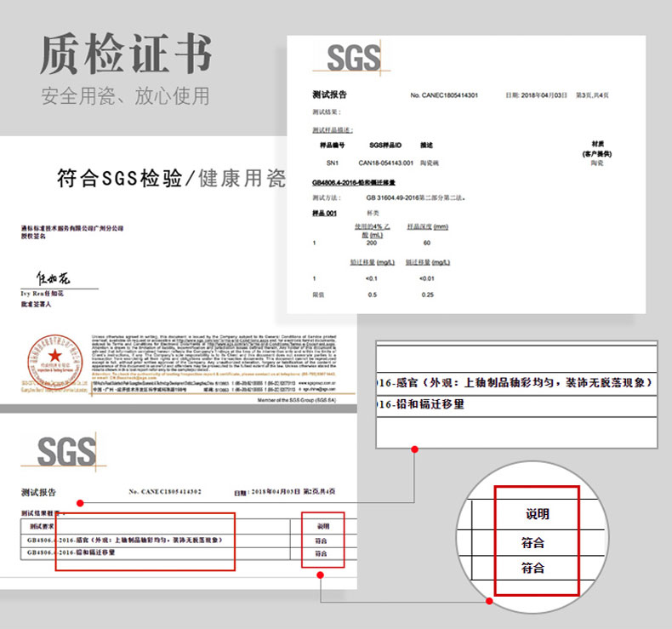672x629 pixels.
Task: Click the text 符合SGS检验/健康用瓷
Action: click(x=172, y=179)
